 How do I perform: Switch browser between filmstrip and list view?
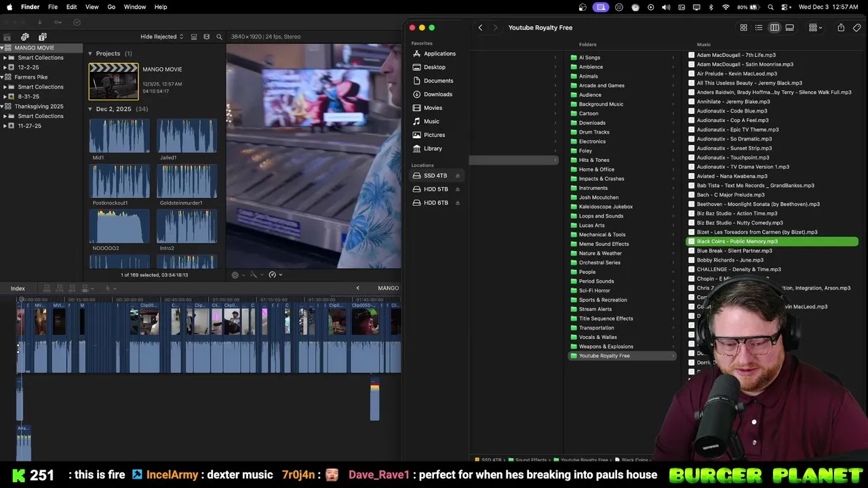click(207, 37)
